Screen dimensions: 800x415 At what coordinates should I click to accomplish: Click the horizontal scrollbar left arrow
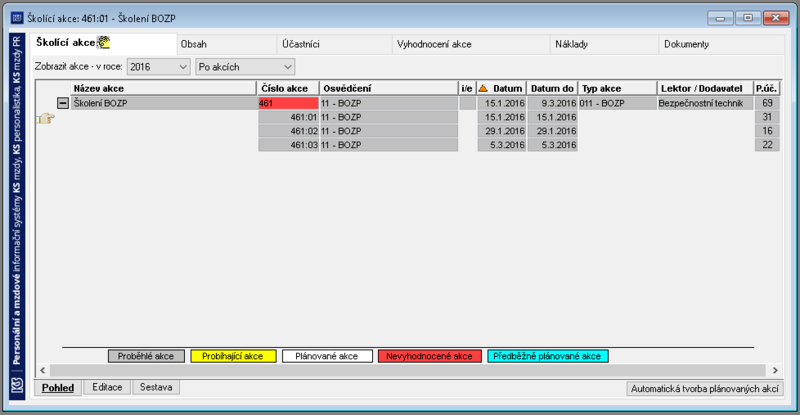pyautogui.click(x=43, y=371)
